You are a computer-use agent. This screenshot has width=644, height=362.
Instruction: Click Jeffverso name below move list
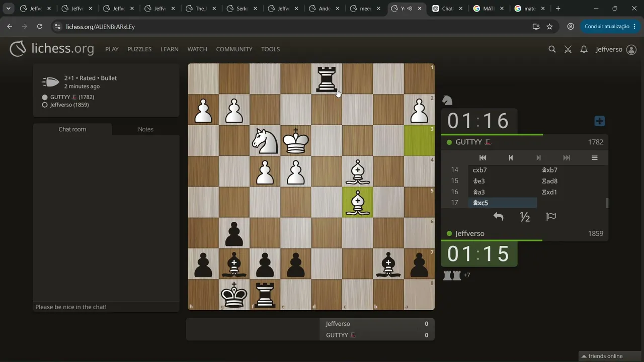coord(469,234)
